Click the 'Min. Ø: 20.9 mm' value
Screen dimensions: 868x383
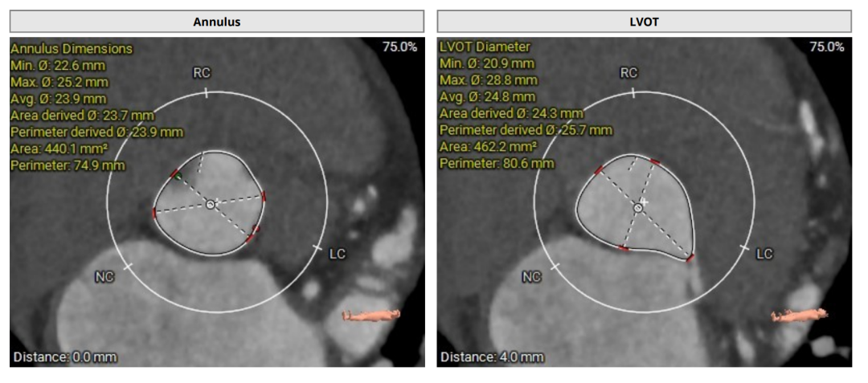(x=486, y=63)
